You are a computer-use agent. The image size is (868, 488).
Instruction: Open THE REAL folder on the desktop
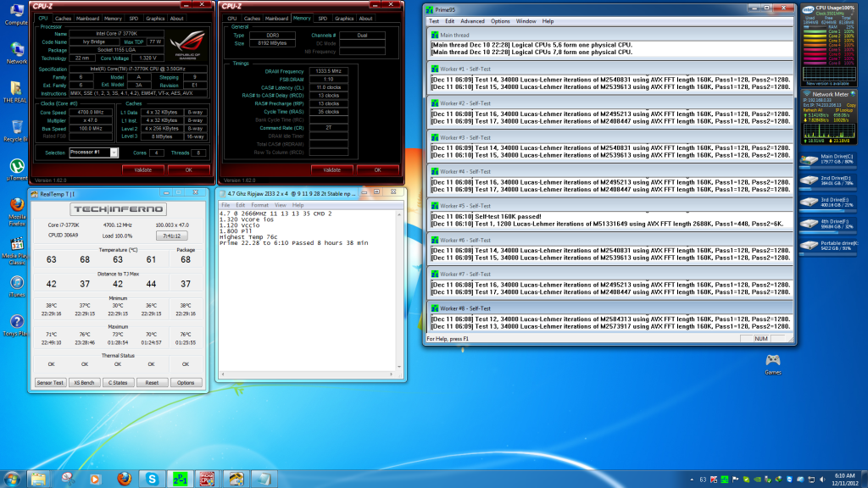[x=15, y=92]
